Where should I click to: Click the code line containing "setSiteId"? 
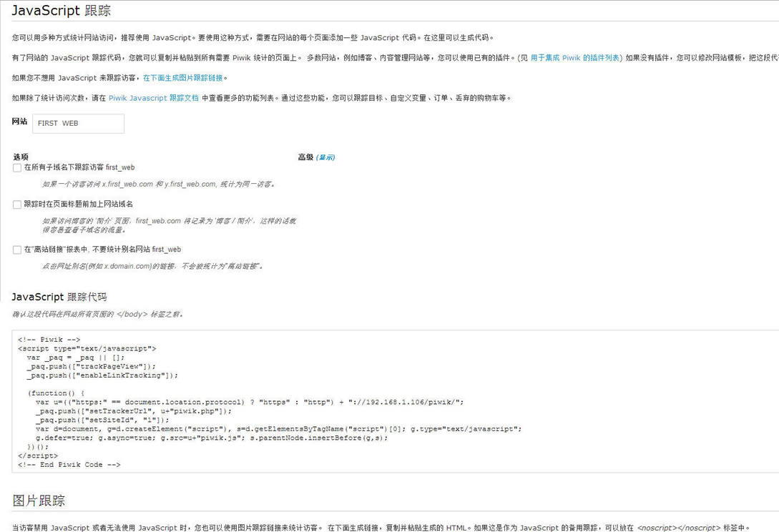[x=102, y=420]
